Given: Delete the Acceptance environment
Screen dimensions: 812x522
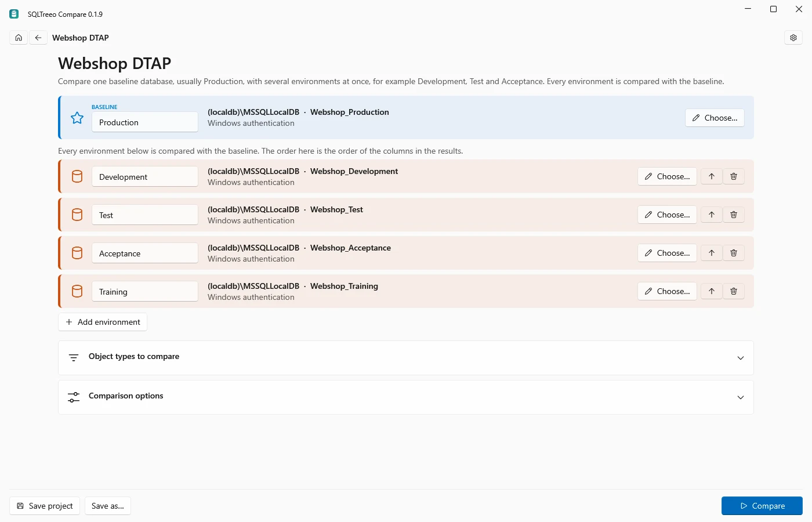Looking at the screenshot, I should pos(734,253).
